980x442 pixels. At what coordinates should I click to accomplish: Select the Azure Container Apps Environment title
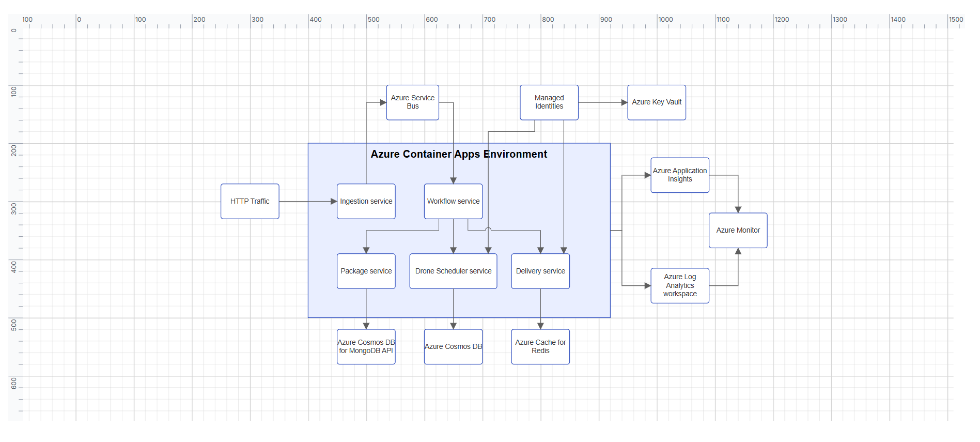[459, 154]
